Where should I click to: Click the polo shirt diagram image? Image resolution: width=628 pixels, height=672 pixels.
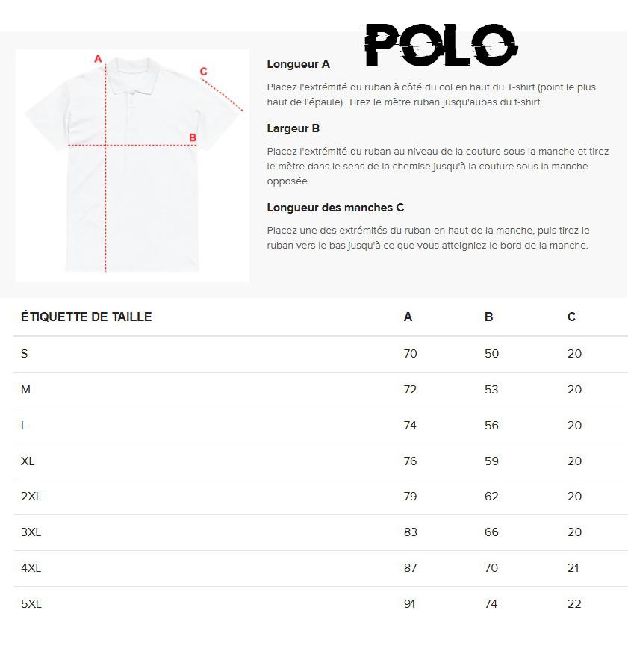132,166
